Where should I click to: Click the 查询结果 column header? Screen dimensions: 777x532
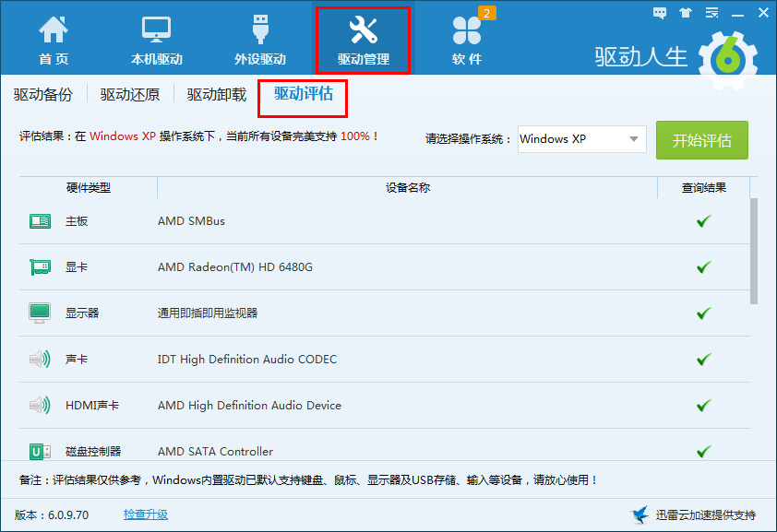point(704,187)
